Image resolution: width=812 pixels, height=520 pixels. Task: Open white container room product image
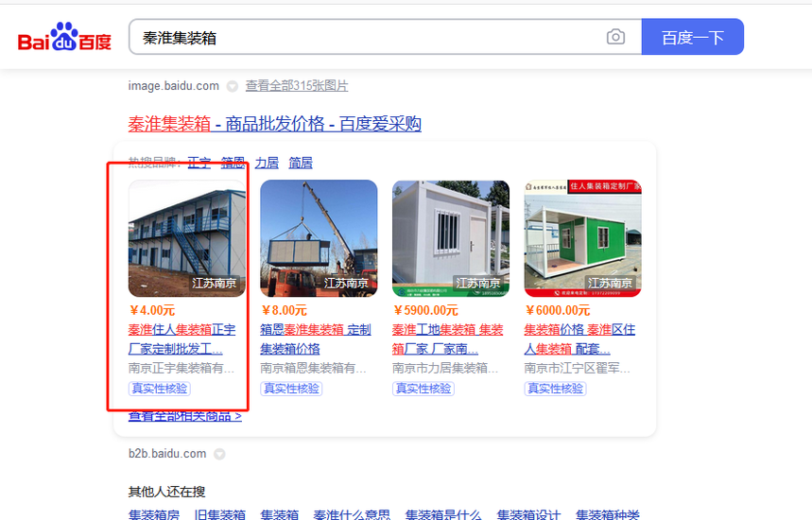click(451, 238)
